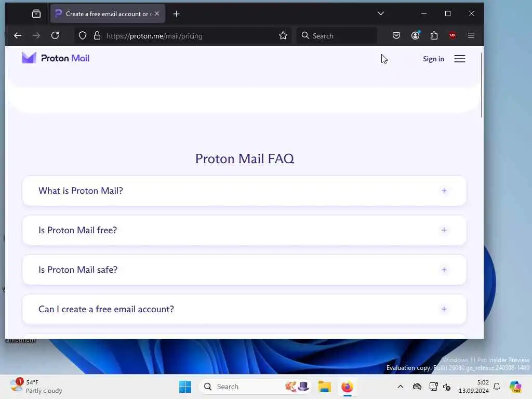
Task: Open the Firefox View icon
Action: click(x=36, y=14)
